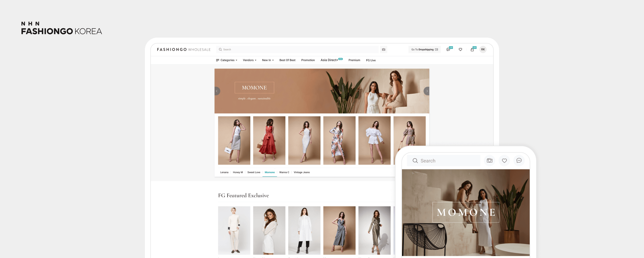The width and height of the screenshot is (644, 258).
Task: Click the search magnifier in desktop search bar
Action: pyautogui.click(x=220, y=49)
